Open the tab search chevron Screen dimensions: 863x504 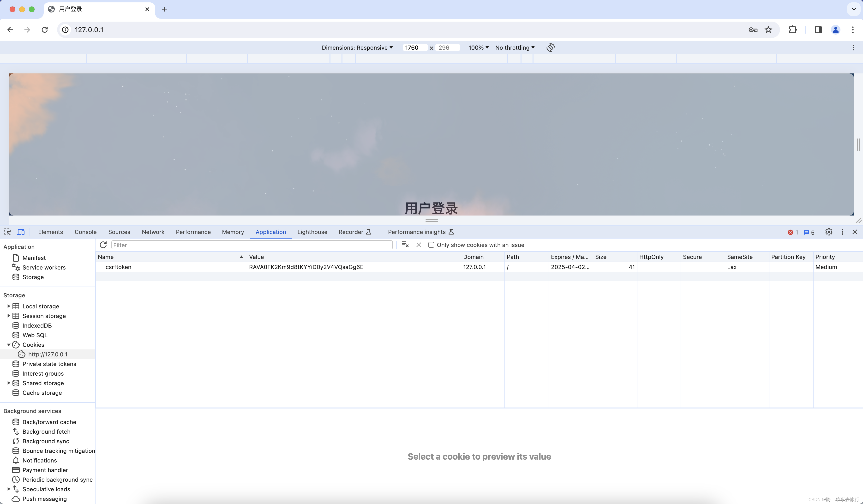tap(853, 9)
